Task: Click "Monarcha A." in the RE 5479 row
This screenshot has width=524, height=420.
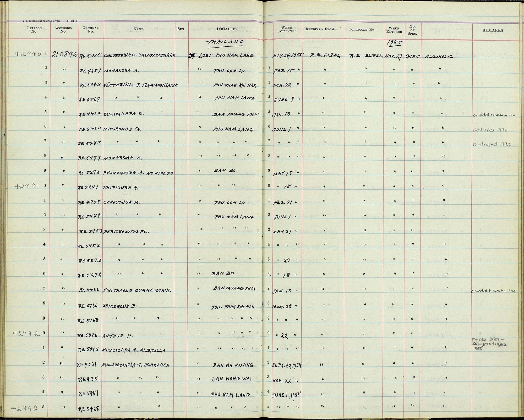Action: point(123,158)
